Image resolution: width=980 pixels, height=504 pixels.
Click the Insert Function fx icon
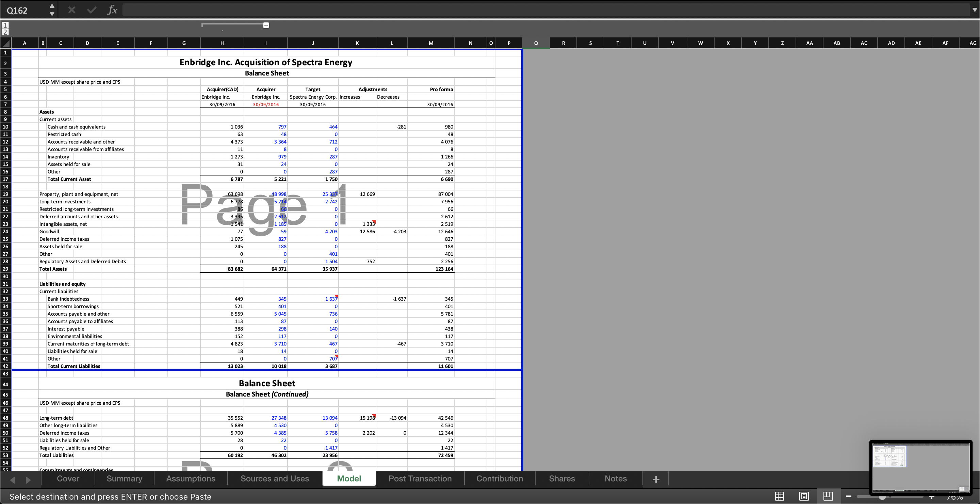point(112,10)
